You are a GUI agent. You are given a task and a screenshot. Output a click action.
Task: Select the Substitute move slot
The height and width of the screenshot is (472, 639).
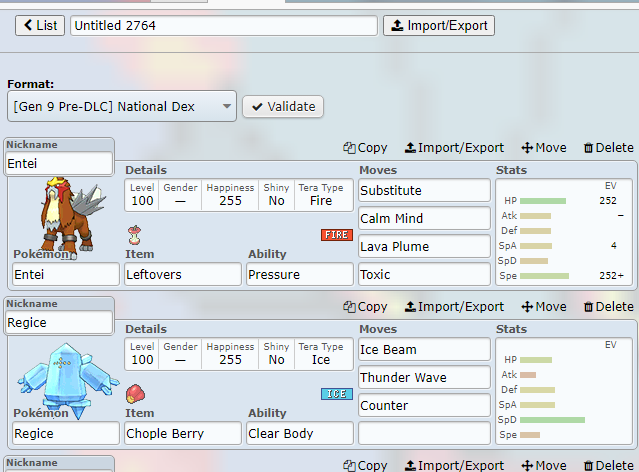click(x=424, y=190)
